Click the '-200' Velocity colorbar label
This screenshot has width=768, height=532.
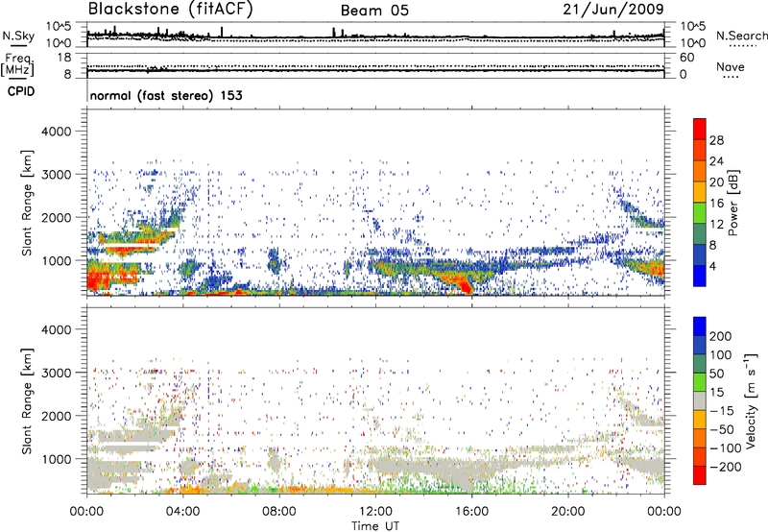pos(724,467)
